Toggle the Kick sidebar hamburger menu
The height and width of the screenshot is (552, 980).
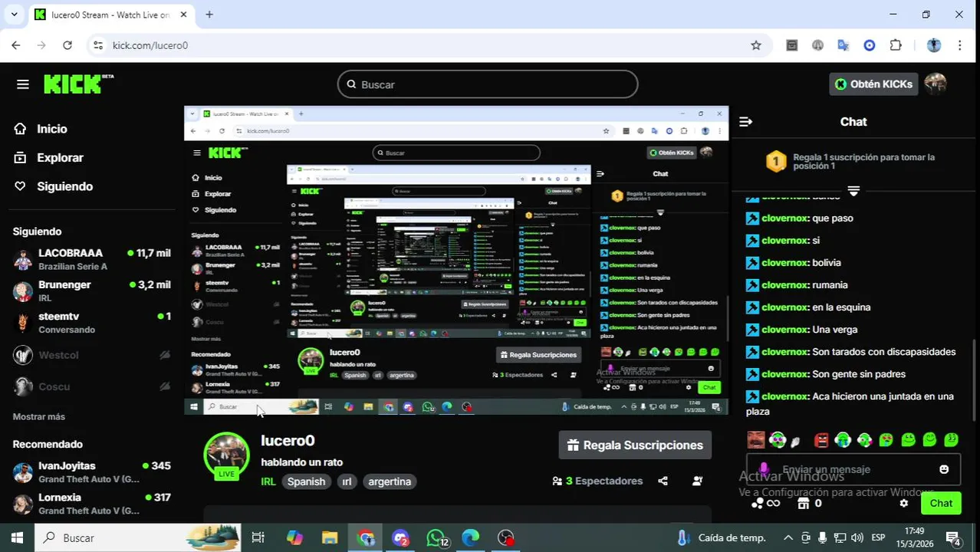coord(22,84)
